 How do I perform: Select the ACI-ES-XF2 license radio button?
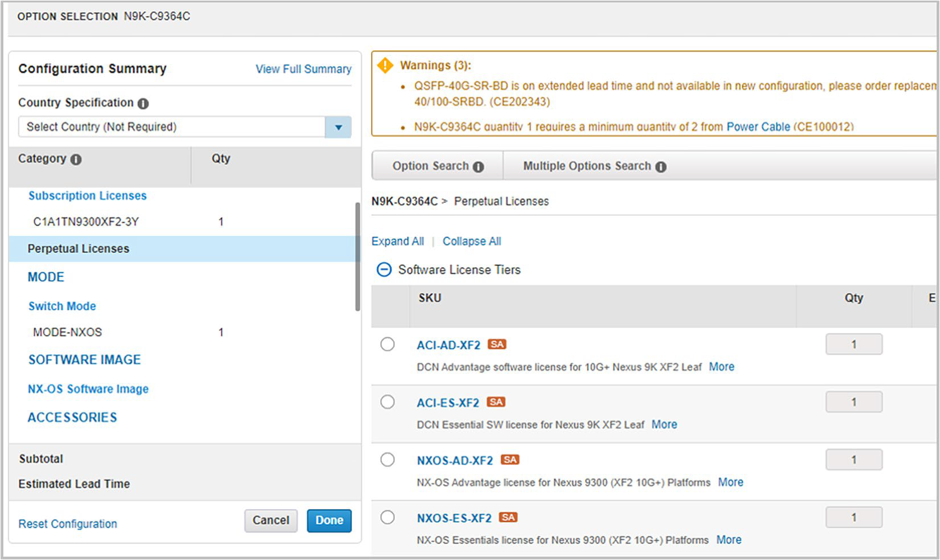(387, 402)
